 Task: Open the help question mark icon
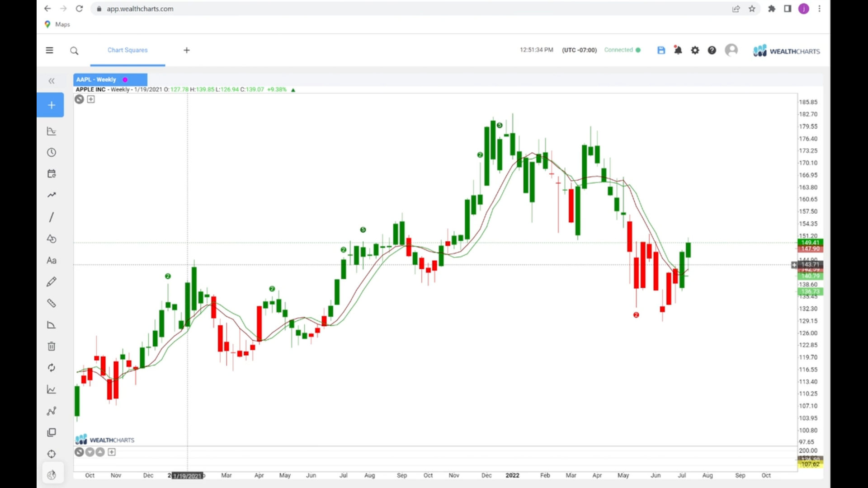pyautogui.click(x=712, y=50)
